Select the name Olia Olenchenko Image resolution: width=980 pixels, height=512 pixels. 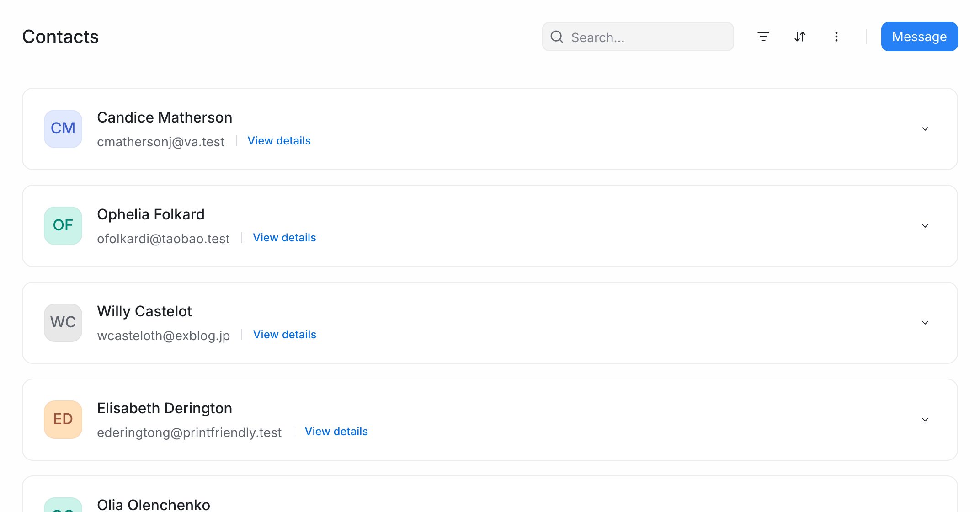(x=154, y=505)
